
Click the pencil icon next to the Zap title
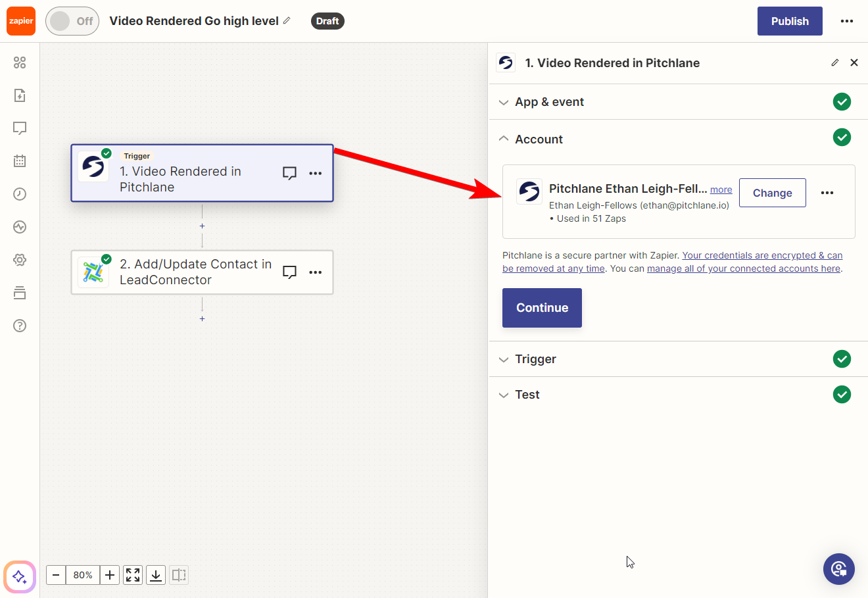coord(287,21)
